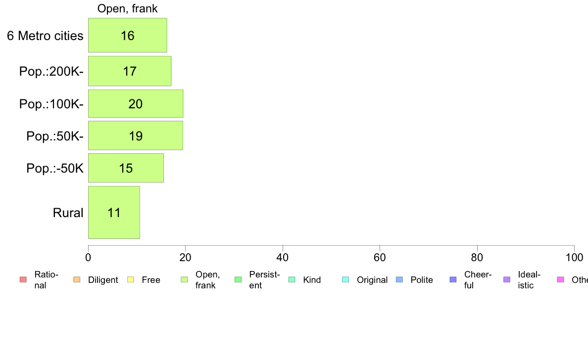This screenshot has height=364, width=588.
Task: Select the Pop.:200K- bar showing 17
Action: (x=130, y=71)
